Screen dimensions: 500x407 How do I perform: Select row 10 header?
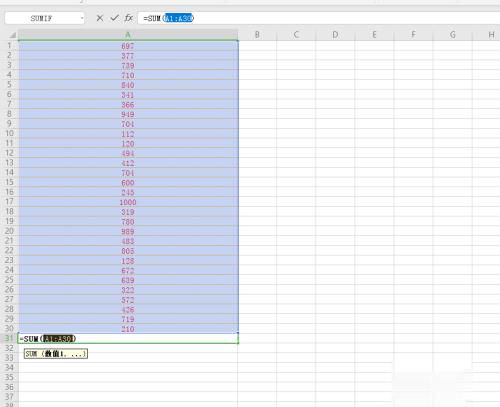pyautogui.click(x=9, y=133)
